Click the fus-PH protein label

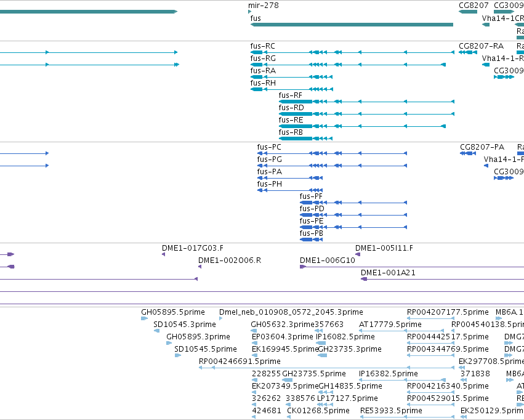point(269,184)
